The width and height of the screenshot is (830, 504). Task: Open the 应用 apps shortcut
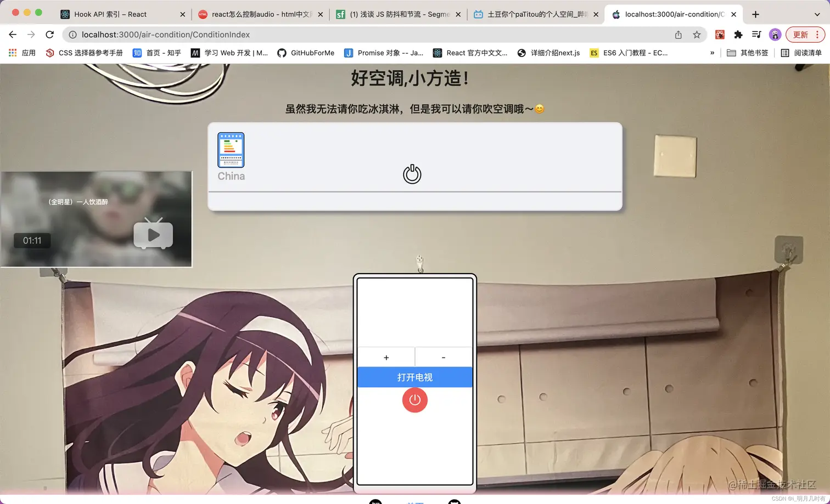(22, 53)
